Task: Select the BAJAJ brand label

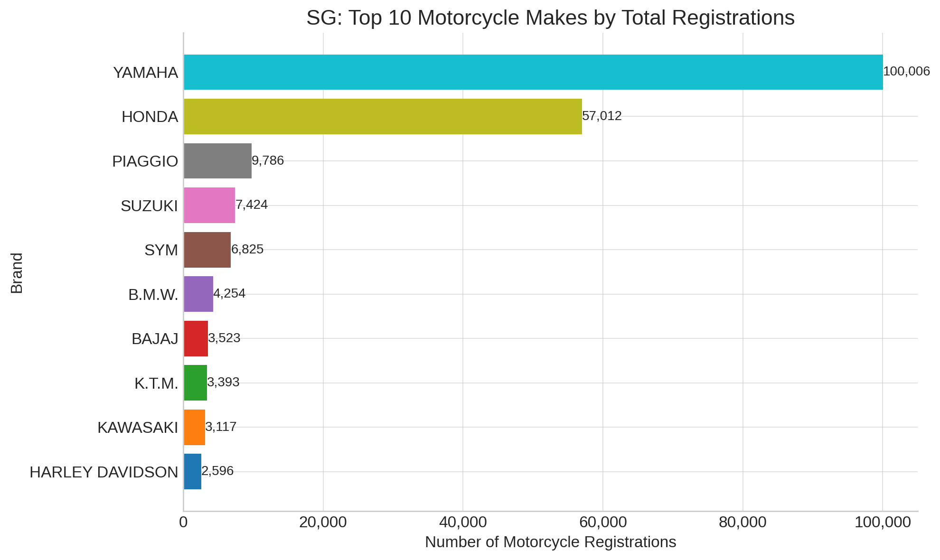Action: point(155,339)
